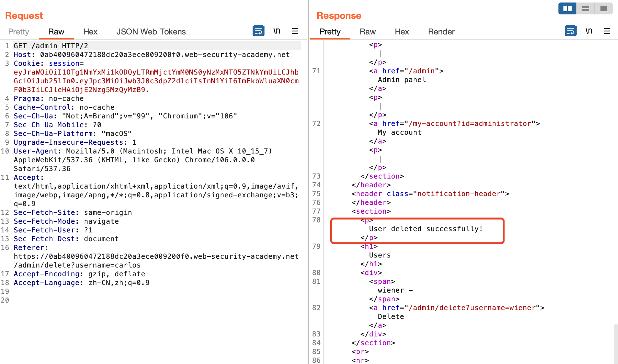Click the GET /admin request line

51,46
